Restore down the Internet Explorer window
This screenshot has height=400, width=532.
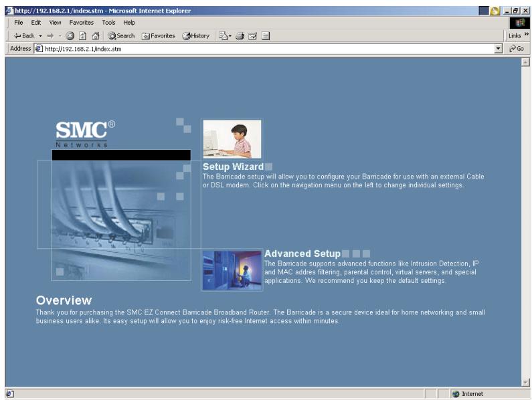516,11
